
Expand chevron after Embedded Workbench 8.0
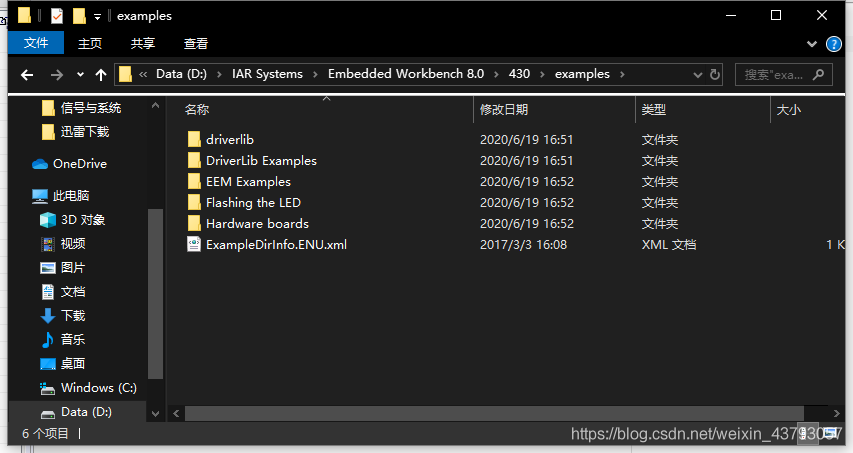click(x=496, y=75)
